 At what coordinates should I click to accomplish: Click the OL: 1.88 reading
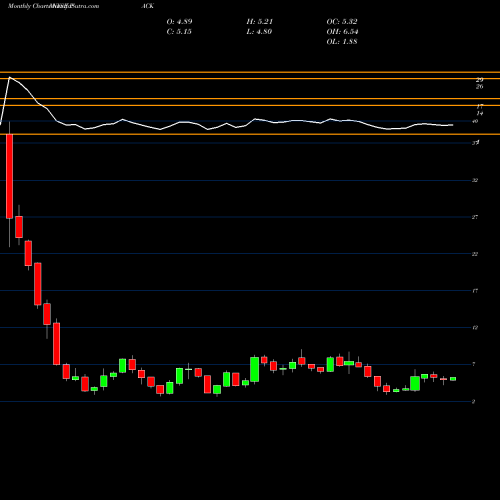point(342,42)
